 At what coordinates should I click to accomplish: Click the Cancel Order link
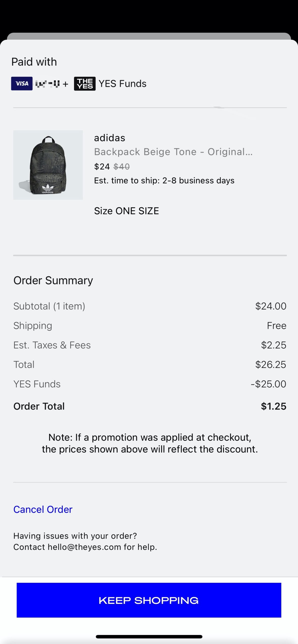point(43,509)
